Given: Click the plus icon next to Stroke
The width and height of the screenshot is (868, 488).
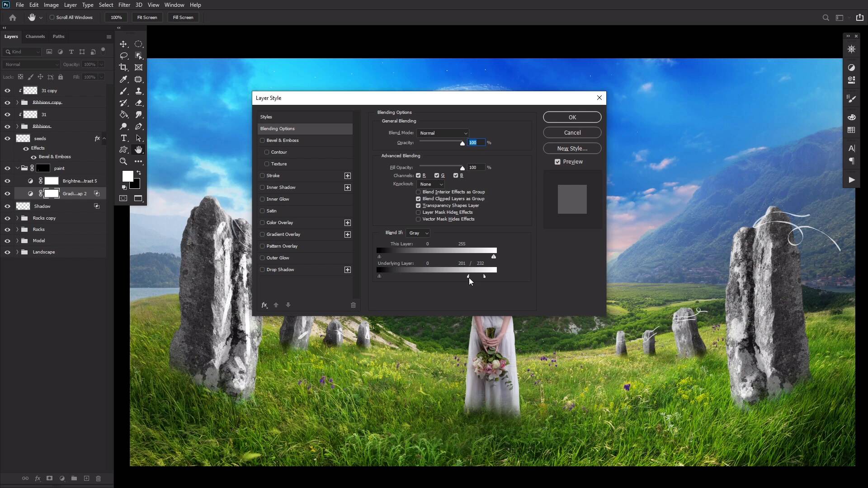Looking at the screenshot, I should 347,176.
